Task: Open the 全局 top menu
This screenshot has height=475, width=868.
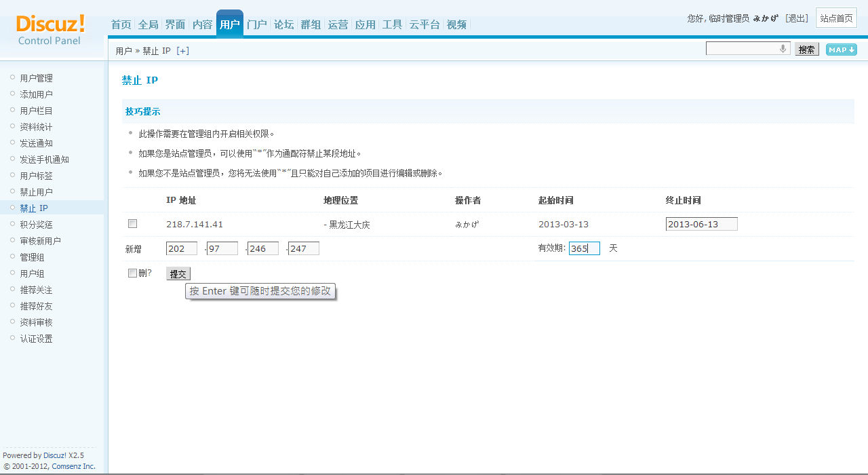Action: (149, 24)
